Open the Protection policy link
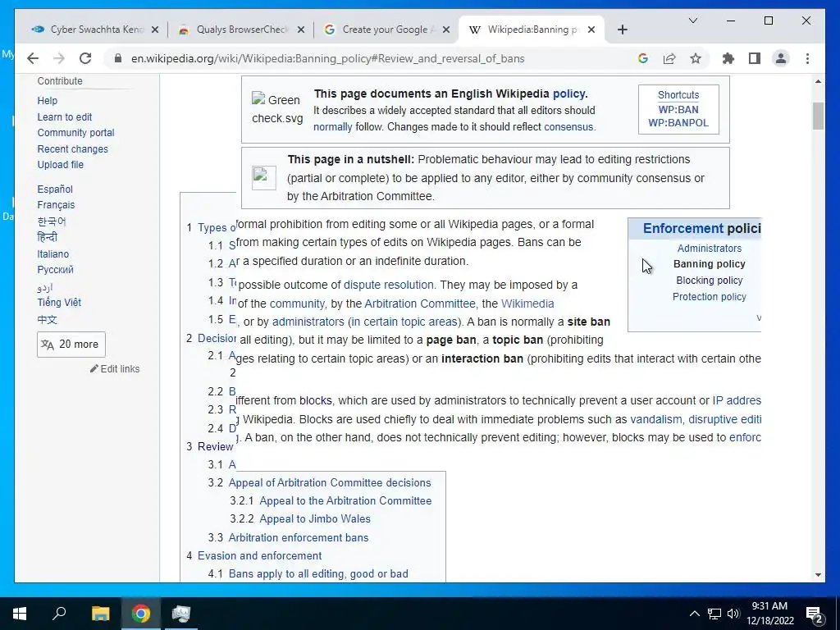Screen dimensions: 840x630 pyautogui.click(x=710, y=296)
